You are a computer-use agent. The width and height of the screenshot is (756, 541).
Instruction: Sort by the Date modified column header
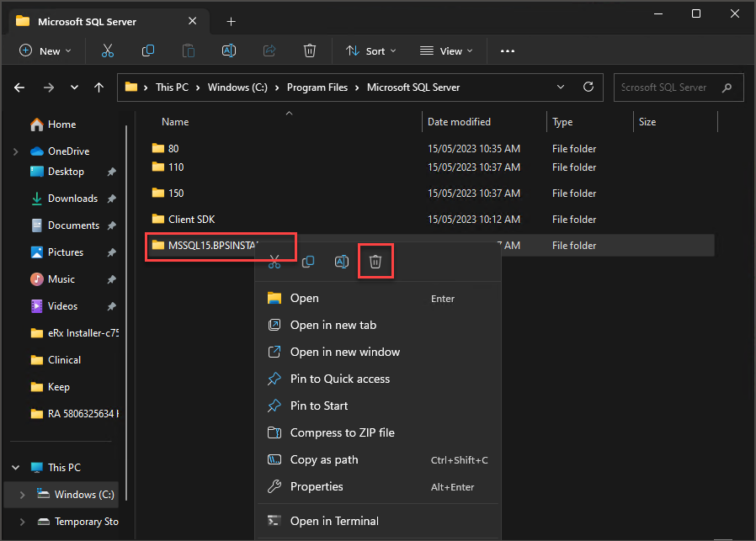click(x=459, y=122)
